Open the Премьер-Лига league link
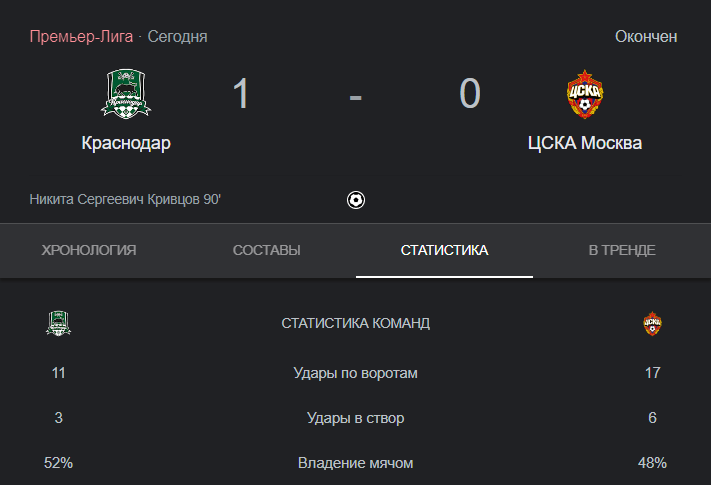 pos(81,36)
